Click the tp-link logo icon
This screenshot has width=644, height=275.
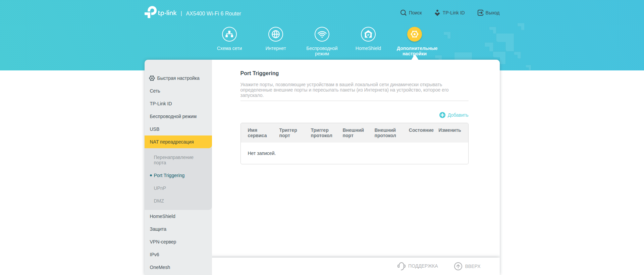click(x=151, y=12)
